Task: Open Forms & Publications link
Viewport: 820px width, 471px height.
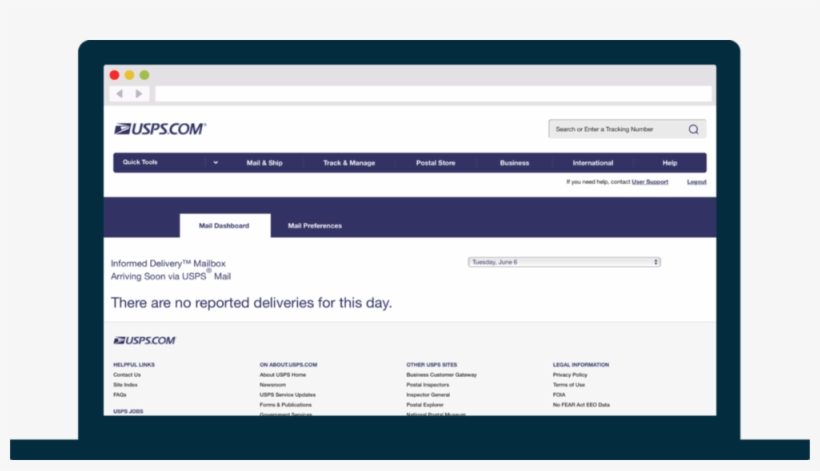Action: (x=286, y=405)
